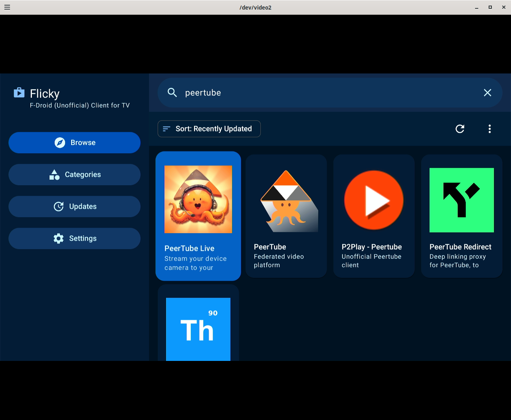Viewport: 511px width, 420px height.
Task: Click inside the peertube search field
Action: [279, 92]
